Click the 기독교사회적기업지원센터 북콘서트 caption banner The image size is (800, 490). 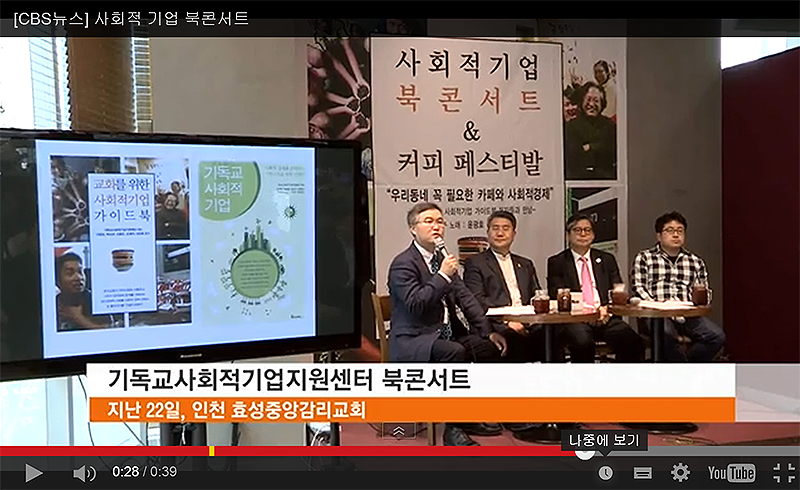[x=411, y=380]
